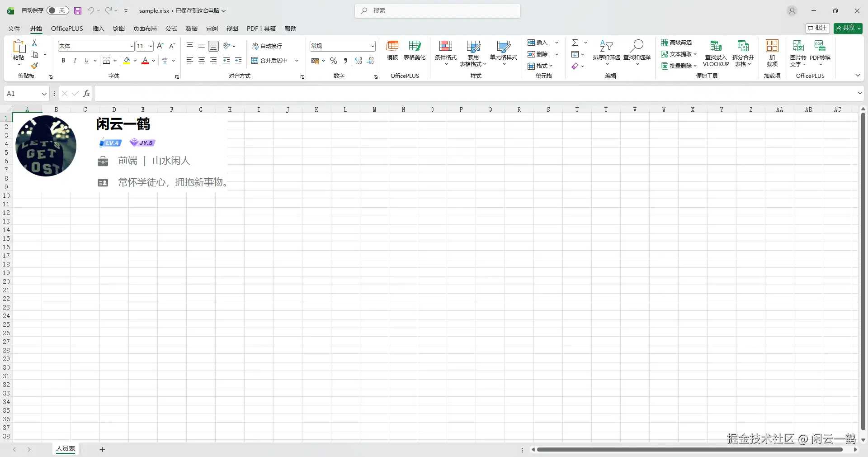Viewport: 868px width, 457px height.
Task: Click the 表格美化 table beautify icon
Action: [x=415, y=50]
